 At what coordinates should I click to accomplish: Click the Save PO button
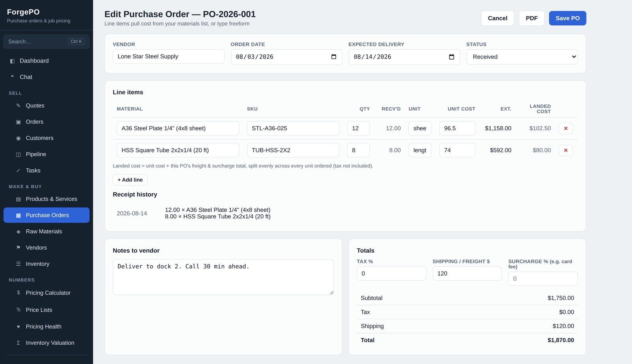pyautogui.click(x=568, y=18)
